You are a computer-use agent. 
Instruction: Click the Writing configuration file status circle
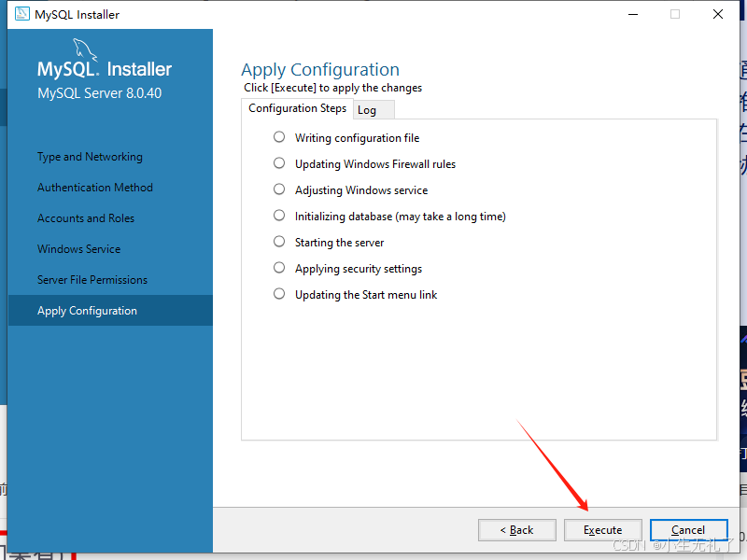click(279, 137)
